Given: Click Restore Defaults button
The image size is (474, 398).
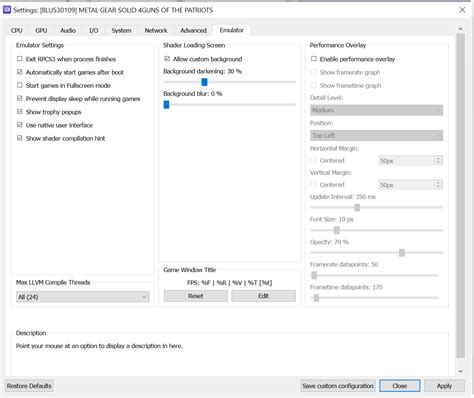Looking at the screenshot, I should click(29, 386).
